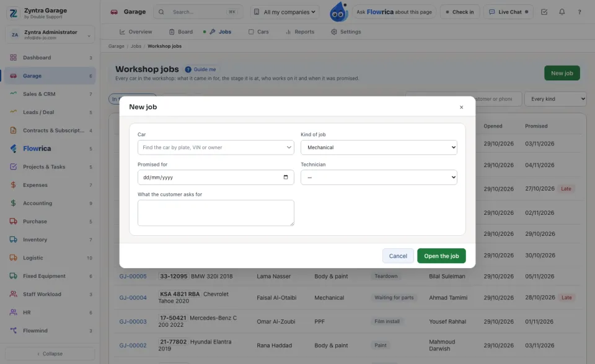This screenshot has width=595, height=364.
Task: Click the tasks checklist icon in top bar
Action: pos(544,12)
